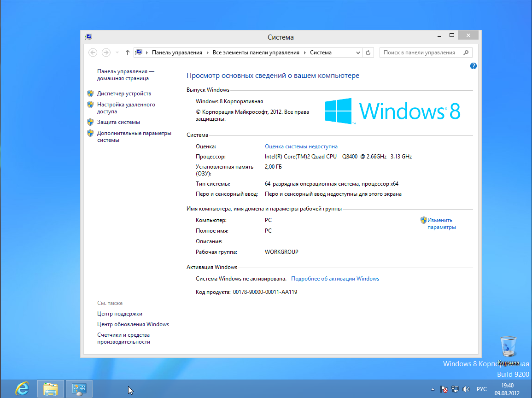Click product ID 00178-90000-00011-AA119 text
The width and height of the screenshot is (532, 398).
pyautogui.click(x=265, y=292)
